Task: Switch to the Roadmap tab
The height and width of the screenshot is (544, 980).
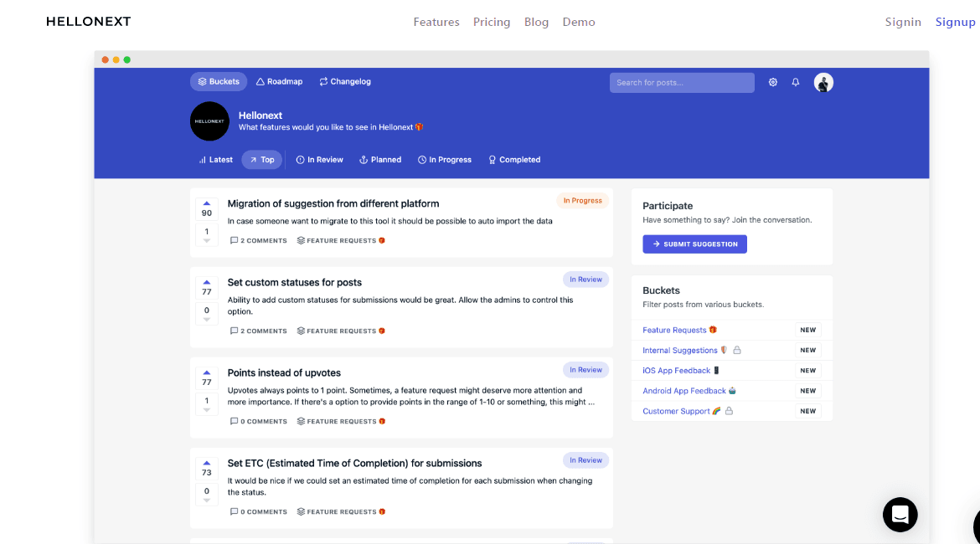Action: pyautogui.click(x=280, y=82)
